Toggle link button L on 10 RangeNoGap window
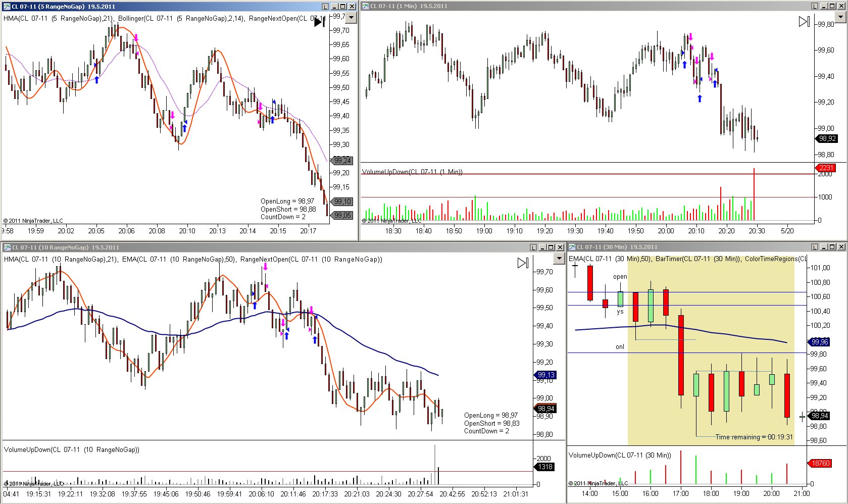 [533, 247]
